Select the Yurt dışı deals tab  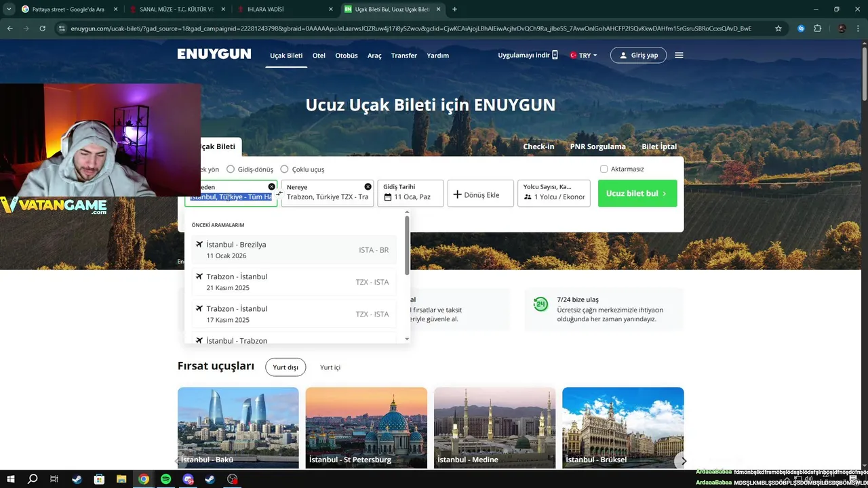pos(285,367)
